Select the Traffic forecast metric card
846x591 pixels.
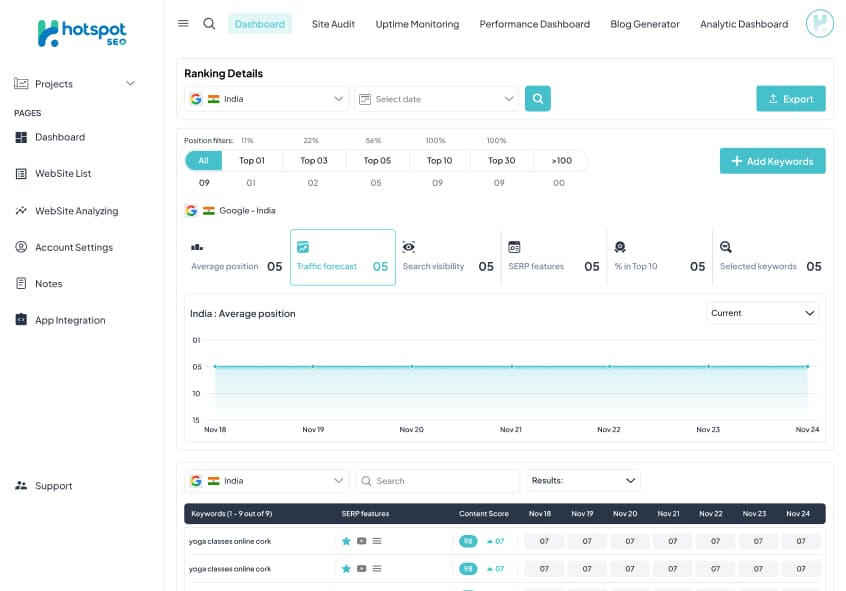click(343, 257)
